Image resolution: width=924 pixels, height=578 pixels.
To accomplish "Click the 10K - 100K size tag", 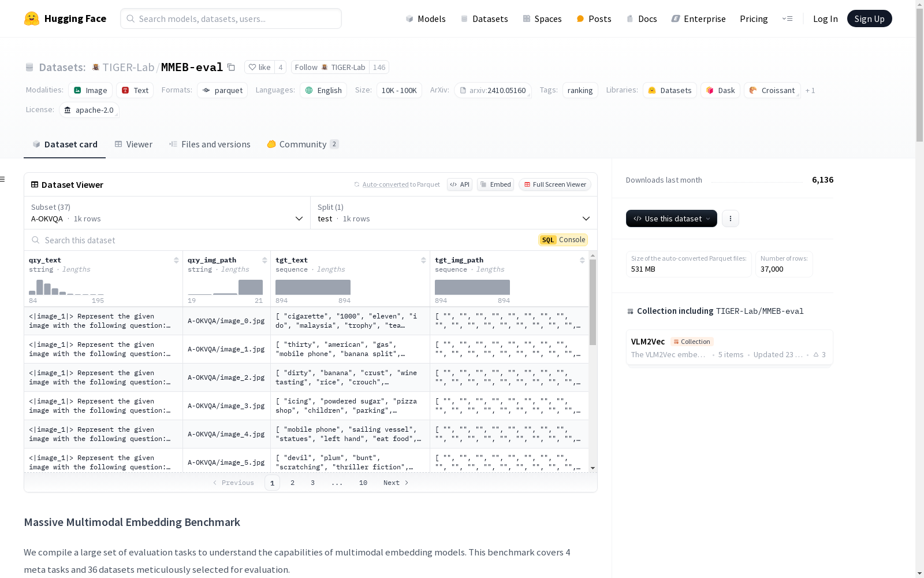I will (x=399, y=90).
